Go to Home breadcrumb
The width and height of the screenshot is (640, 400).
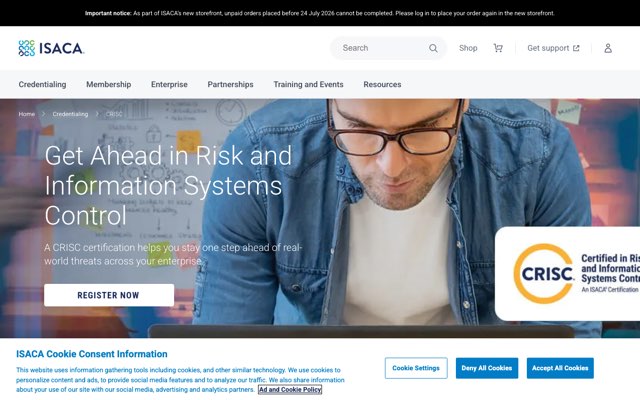click(x=27, y=114)
